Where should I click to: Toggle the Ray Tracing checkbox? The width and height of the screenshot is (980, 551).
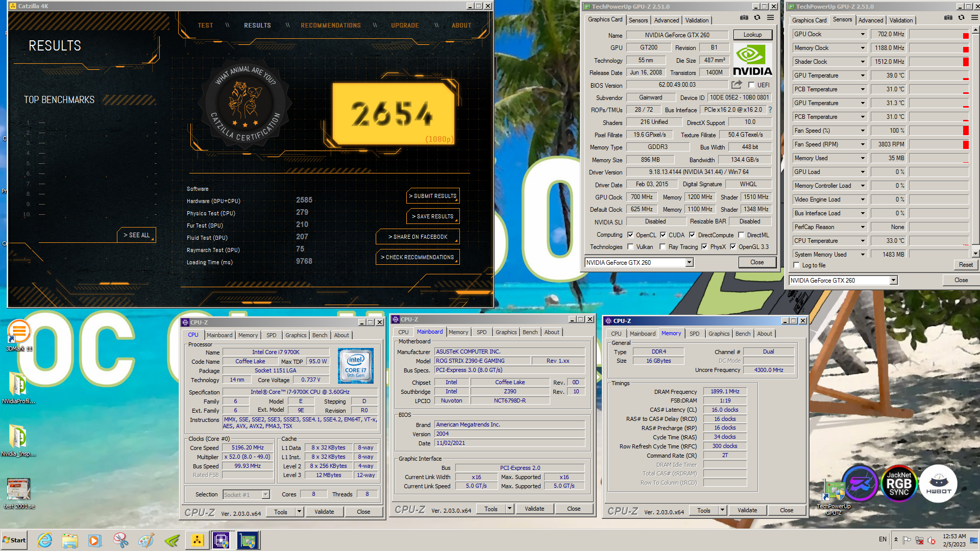point(663,247)
